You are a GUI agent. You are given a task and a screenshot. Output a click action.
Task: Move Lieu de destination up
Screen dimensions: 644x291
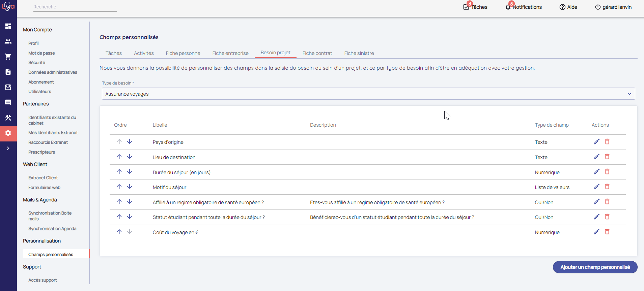119,157
